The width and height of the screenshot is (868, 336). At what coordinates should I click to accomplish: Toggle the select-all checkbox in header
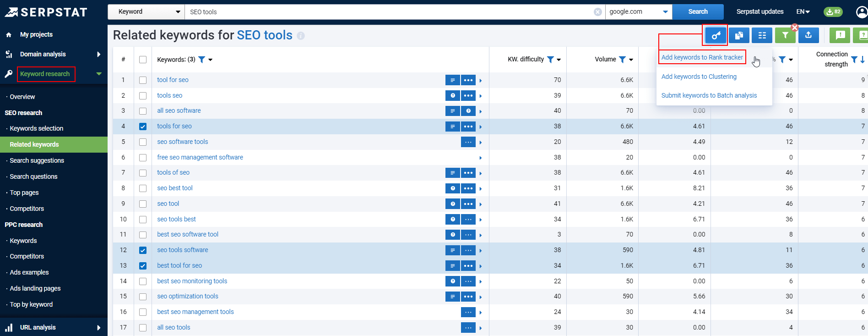143,60
